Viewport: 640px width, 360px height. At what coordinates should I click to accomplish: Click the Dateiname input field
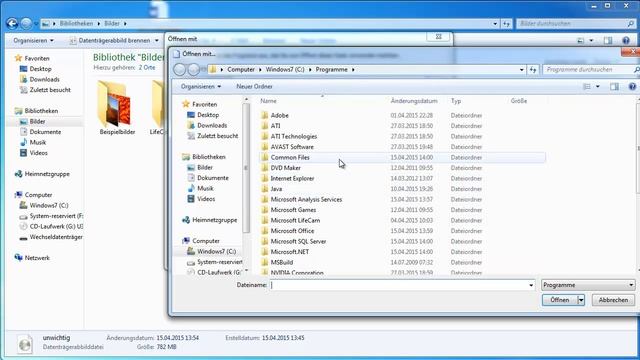pos(399,285)
